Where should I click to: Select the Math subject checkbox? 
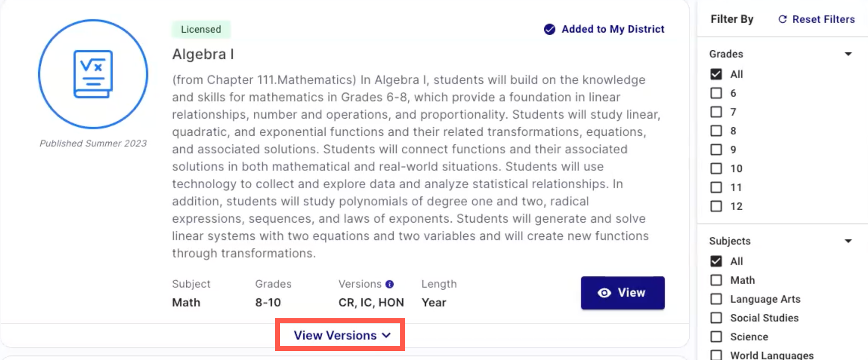point(716,280)
